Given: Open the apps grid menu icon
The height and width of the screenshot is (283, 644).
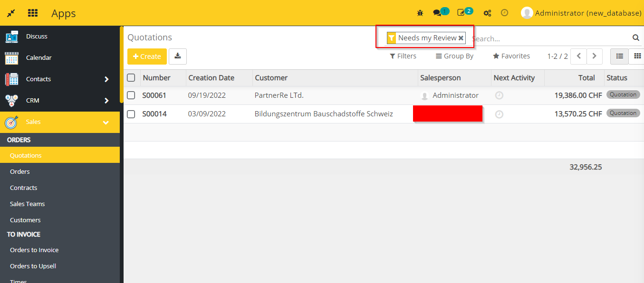Looking at the screenshot, I should 33,13.
